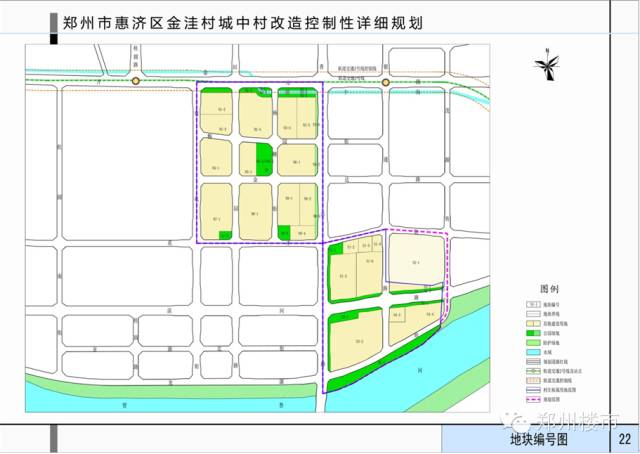Viewport: 640px width, 454px height.
Task: Click the 地块编号图 drawing name label
Action: pyautogui.click(x=537, y=438)
